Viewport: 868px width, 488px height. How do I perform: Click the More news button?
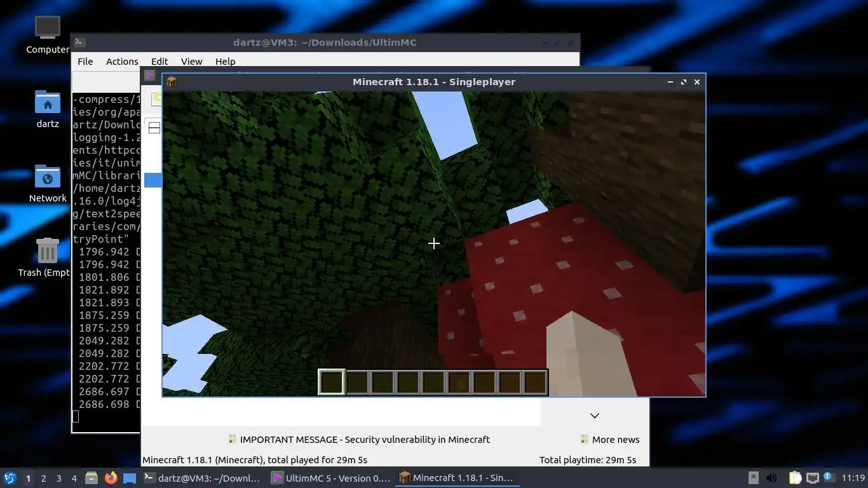610,440
